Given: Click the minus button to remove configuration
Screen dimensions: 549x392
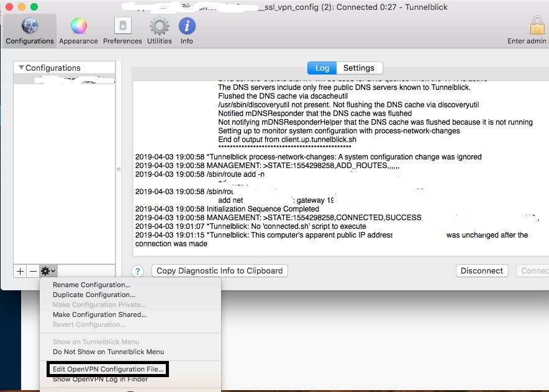Looking at the screenshot, I should (33, 271).
